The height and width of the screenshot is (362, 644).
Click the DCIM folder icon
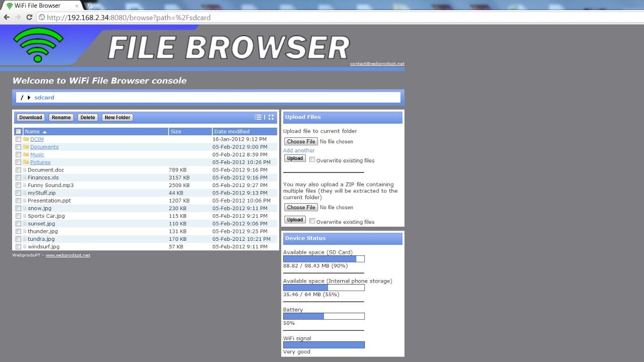pos(26,139)
